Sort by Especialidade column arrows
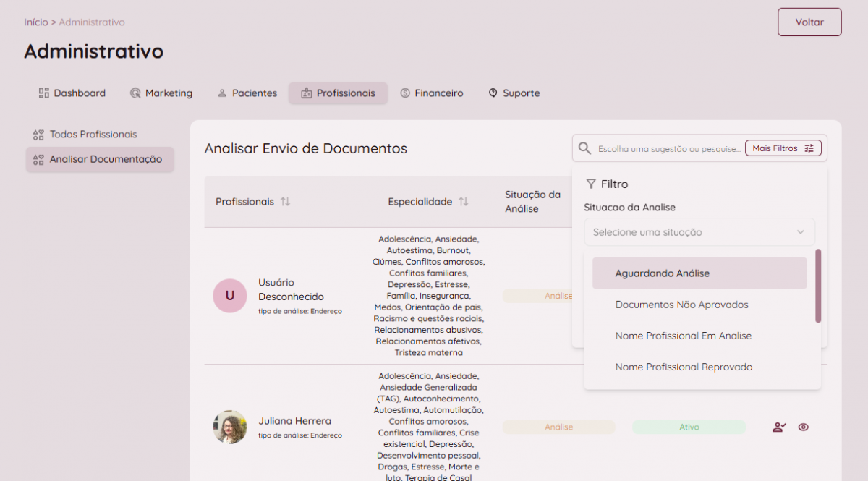The width and height of the screenshot is (868, 481). [x=463, y=202]
